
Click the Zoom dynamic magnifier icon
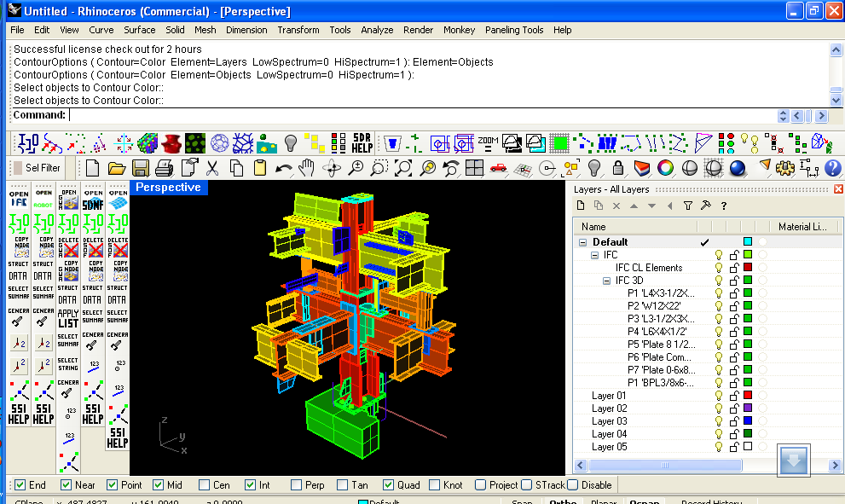point(356,168)
